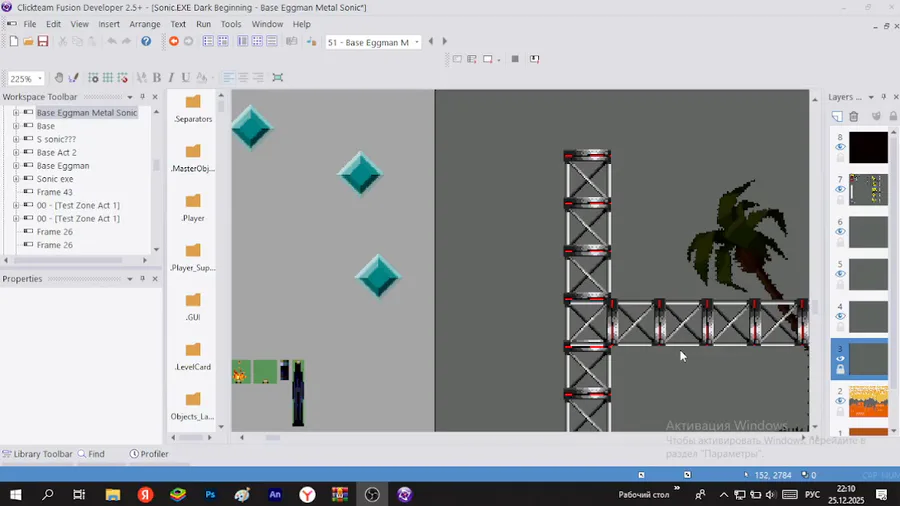Expand Base Eggman Metal Sonic tree node
Screen dimensions: 900x506
tap(16, 112)
